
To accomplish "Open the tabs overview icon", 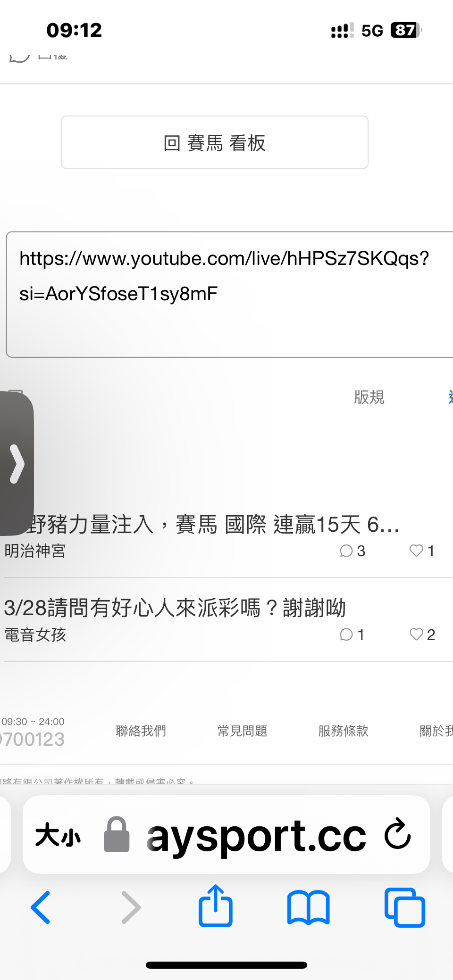I will click(405, 907).
